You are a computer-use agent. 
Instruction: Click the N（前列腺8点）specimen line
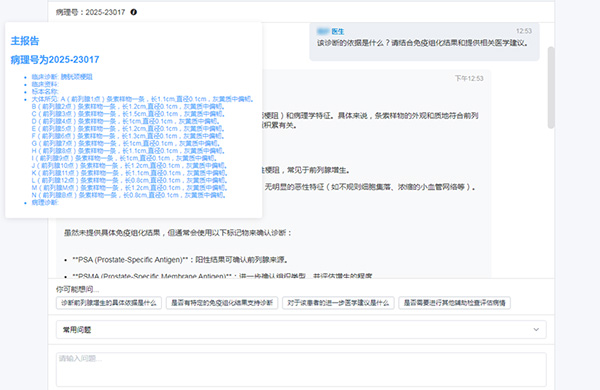click(x=129, y=195)
